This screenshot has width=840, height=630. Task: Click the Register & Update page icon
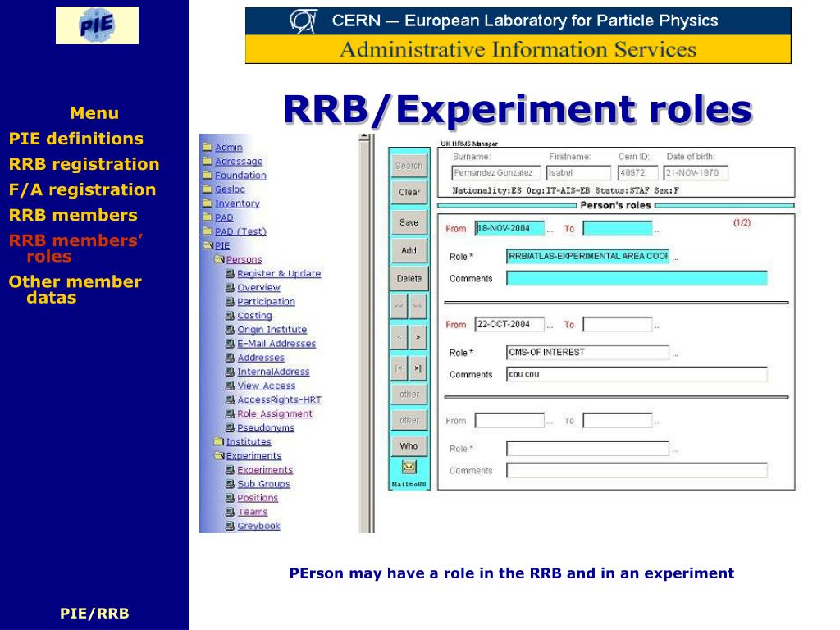230,273
